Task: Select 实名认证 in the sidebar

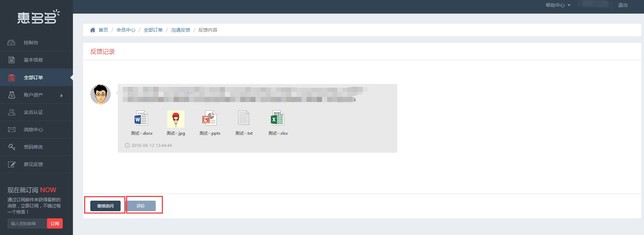Action: point(33,112)
